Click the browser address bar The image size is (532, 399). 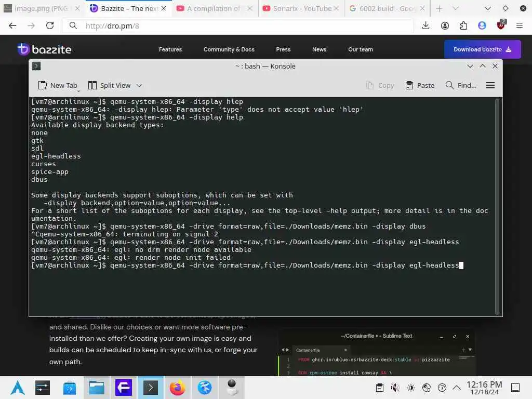[237, 25]
